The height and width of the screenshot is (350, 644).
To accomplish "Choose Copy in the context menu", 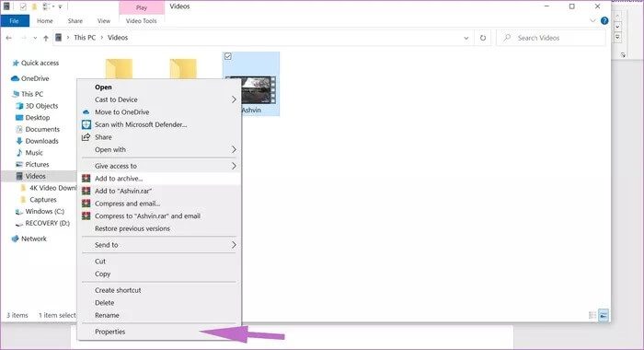I will [x=102, y=274].
